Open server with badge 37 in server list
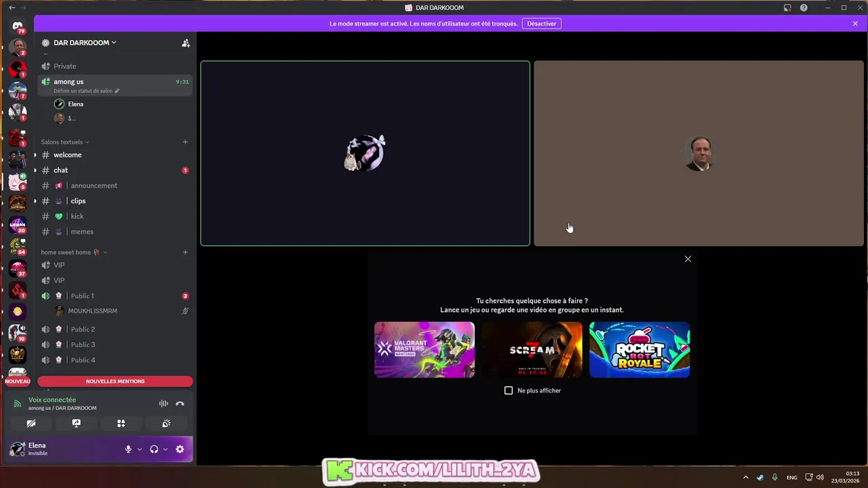 18,268
